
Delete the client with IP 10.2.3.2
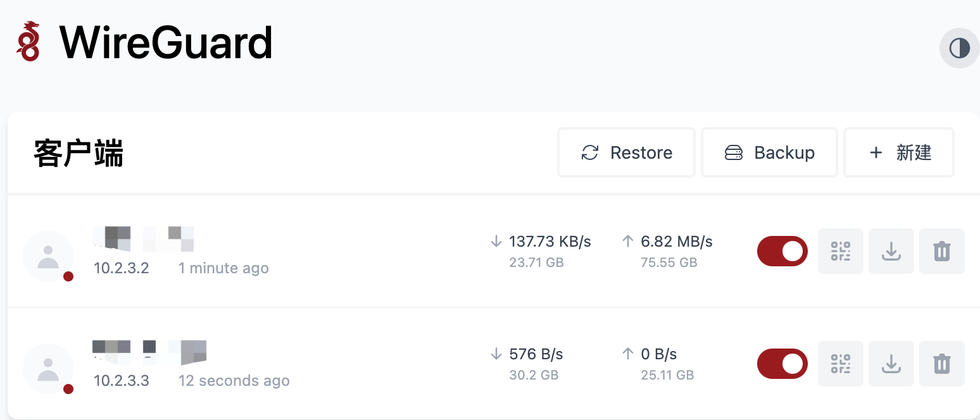[x=941, y=251]
